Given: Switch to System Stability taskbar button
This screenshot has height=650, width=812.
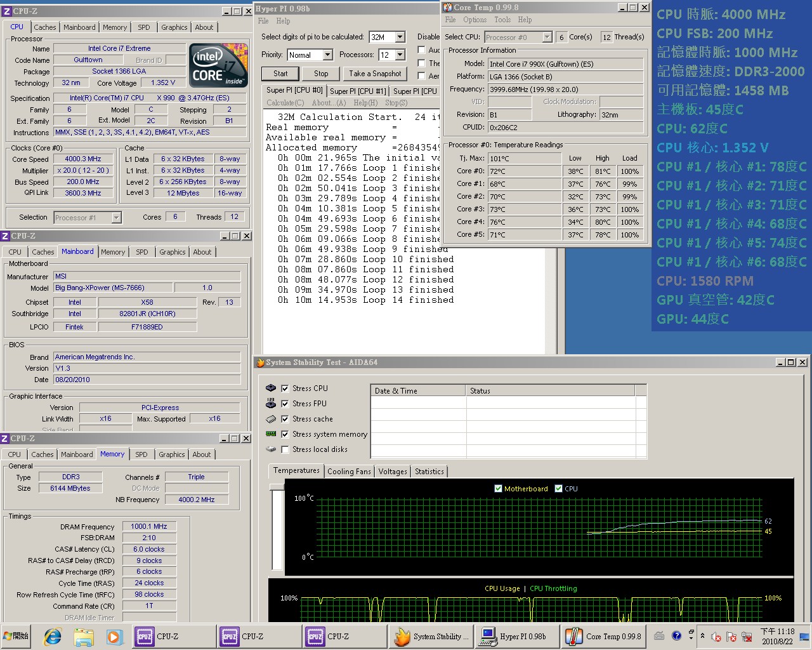Looking at the screenshot, I should pos(431,636).
